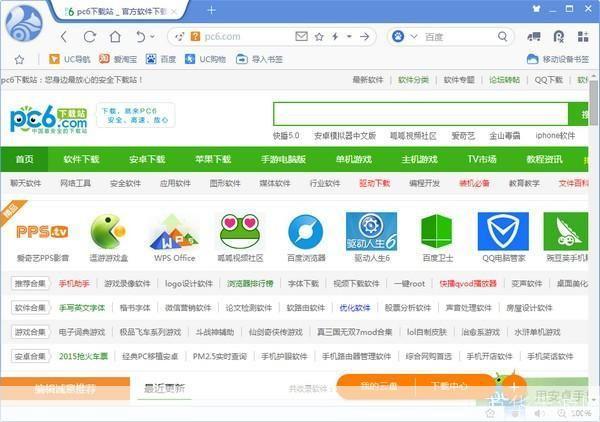Click the bookmarks bar star icon

tap(19, 59)
